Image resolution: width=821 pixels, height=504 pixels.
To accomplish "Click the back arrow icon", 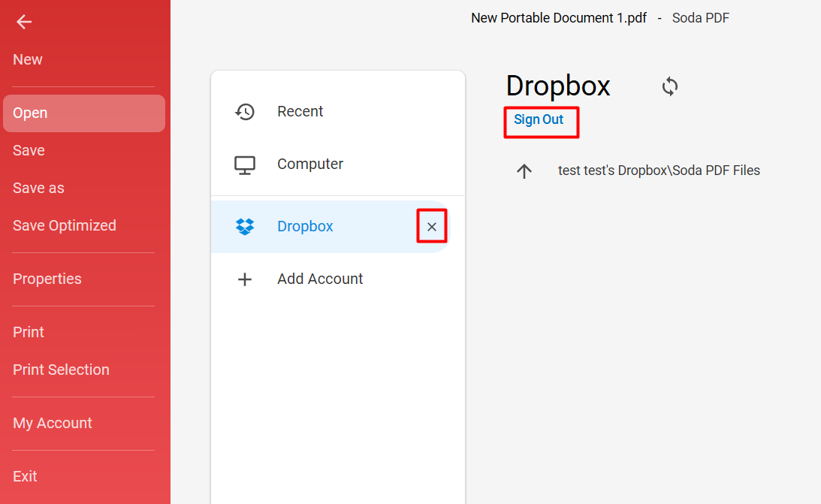I will point(24,22).
